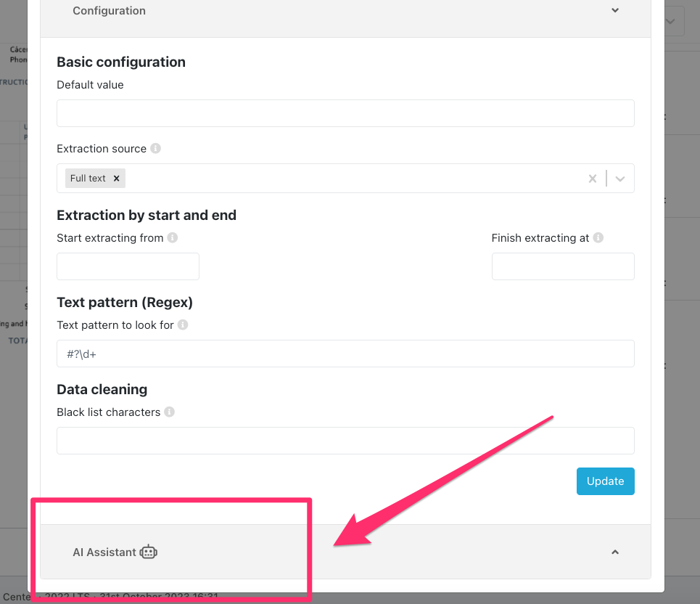Open the Extraction source dropdown arrow

(620, 179)
